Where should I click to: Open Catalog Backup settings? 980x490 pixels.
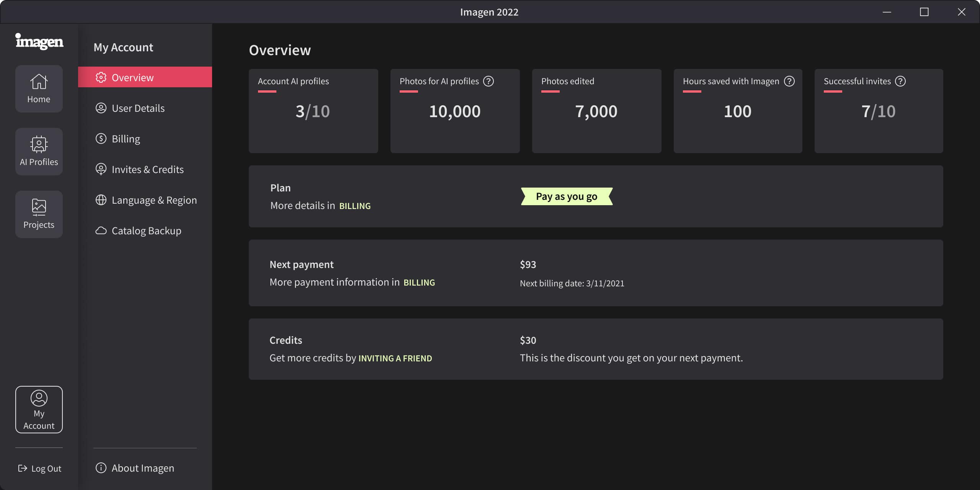146,230
